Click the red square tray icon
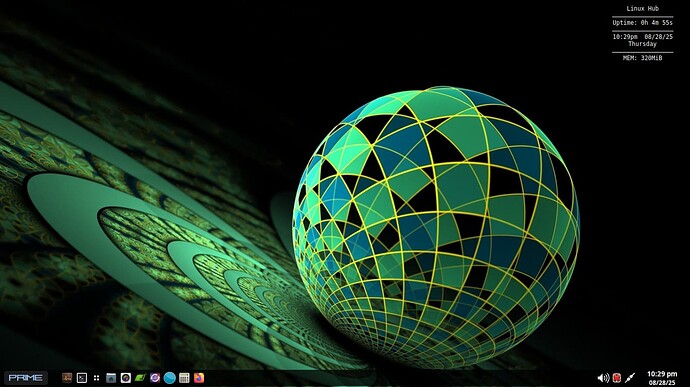 point(617,378)
